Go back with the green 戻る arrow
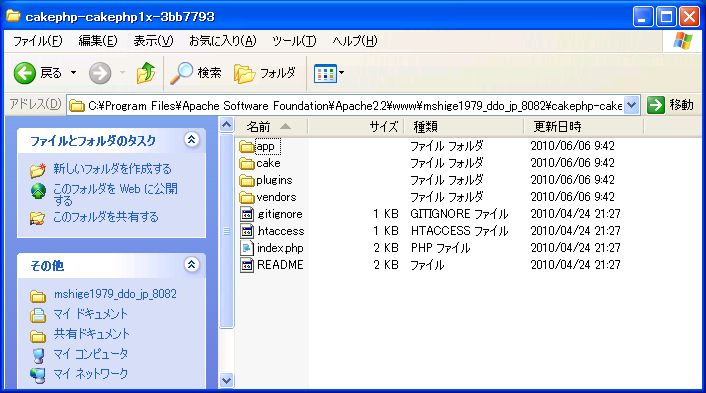Viewport: 706px width, 393px height. click(24, 73)
